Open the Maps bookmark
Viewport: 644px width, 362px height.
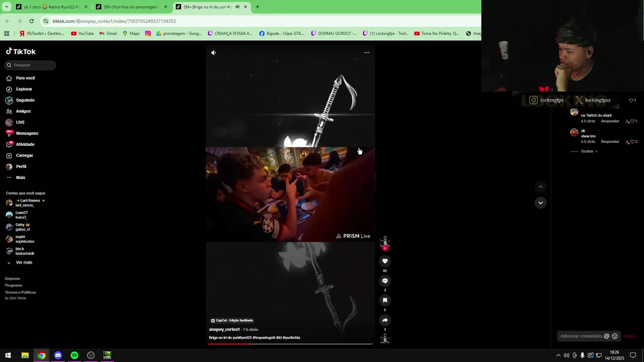coord(131,34)
